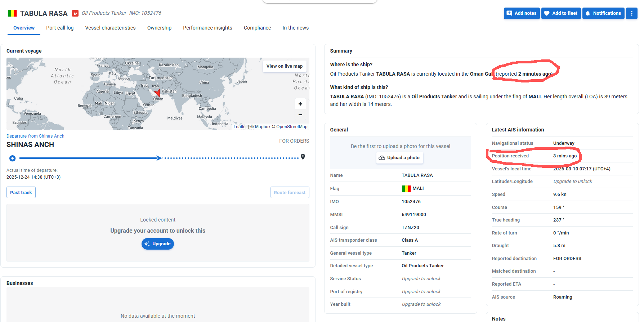
Task: Open the Vessel characteristics tab
Action: 111,28
